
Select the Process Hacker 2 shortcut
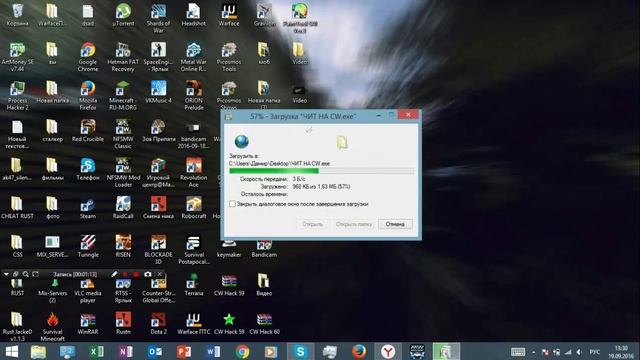(18, 96)
